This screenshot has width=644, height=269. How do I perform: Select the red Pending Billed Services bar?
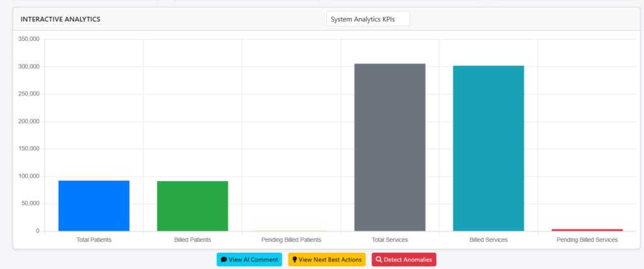pyautogui.click(x=587, y=230)
